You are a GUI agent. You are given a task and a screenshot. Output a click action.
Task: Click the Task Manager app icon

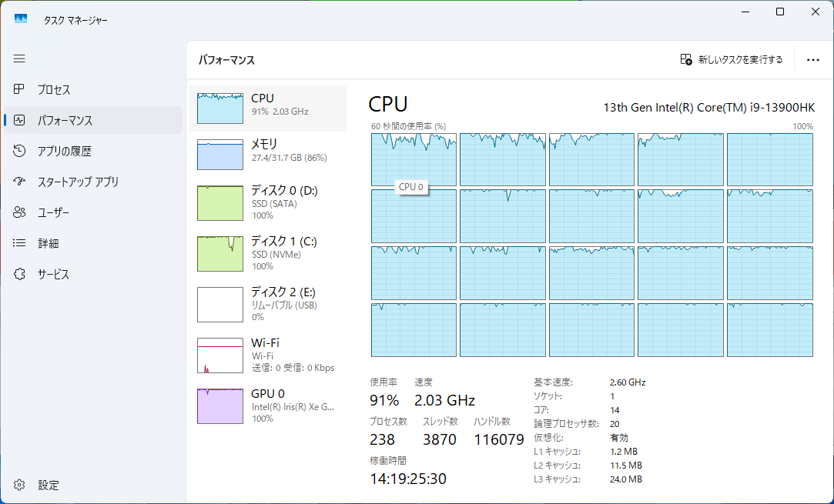[x=21, y=18]
